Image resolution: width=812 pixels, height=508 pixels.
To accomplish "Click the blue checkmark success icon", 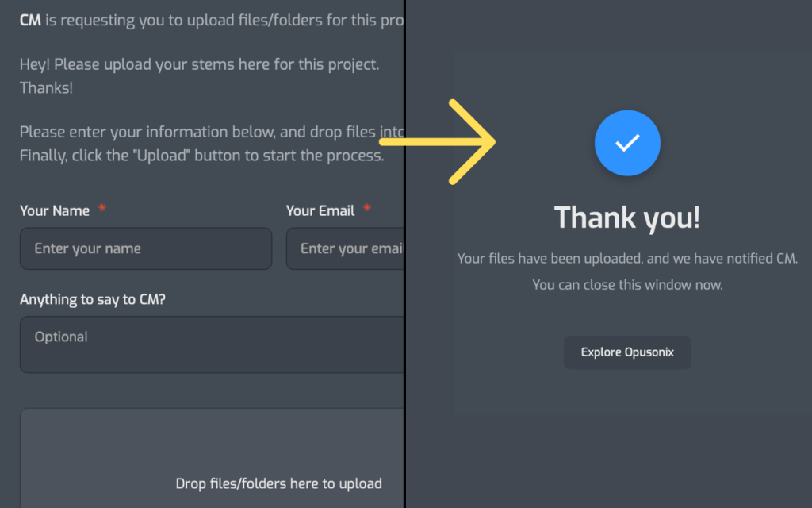I will click(x=627, y=143).
